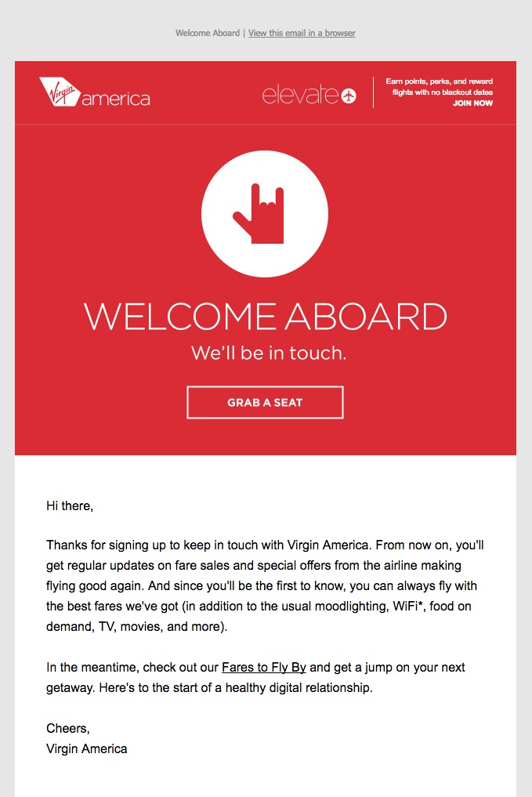This screenshot has width=532, height=797.
Task: Click the airplane circle icon beside elevate
Action: point(349,96)
